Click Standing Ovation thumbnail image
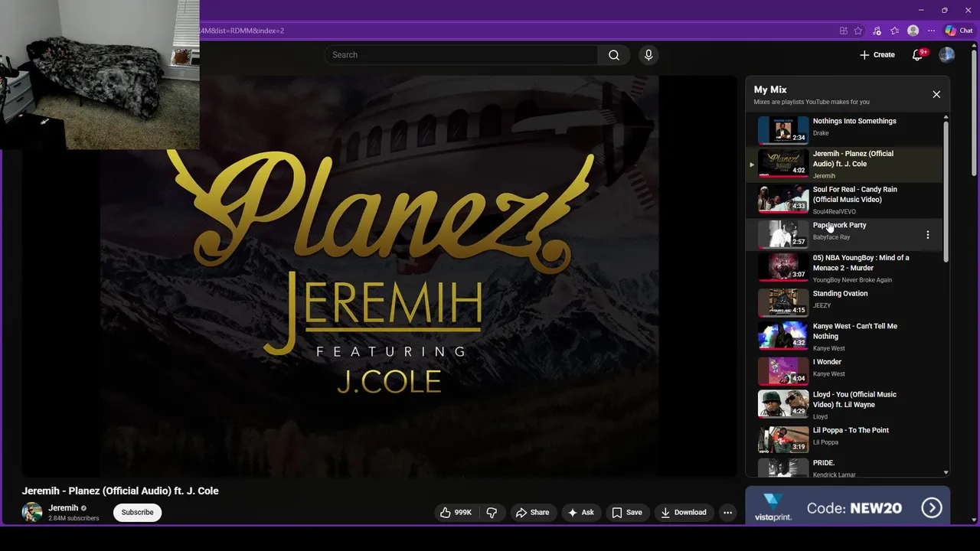This screenshot has width=980, height=551. 783,302
